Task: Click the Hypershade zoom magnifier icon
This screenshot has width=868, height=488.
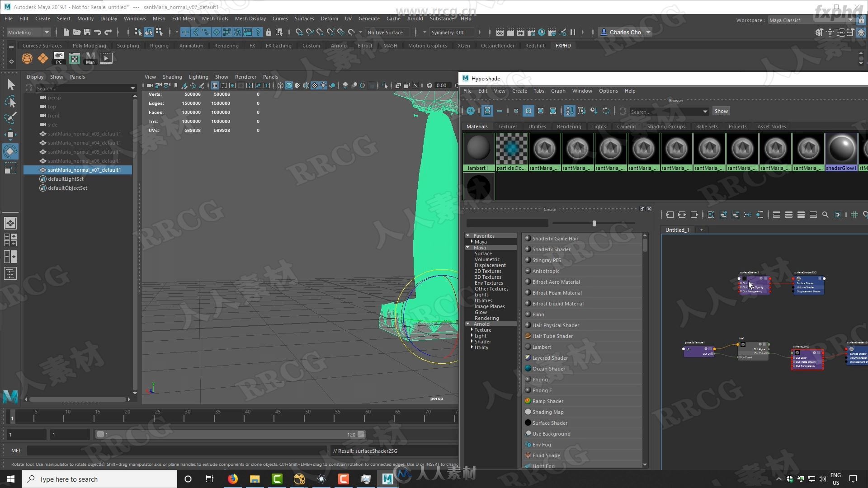Action: pyautogui.click(x=826, y=215)
